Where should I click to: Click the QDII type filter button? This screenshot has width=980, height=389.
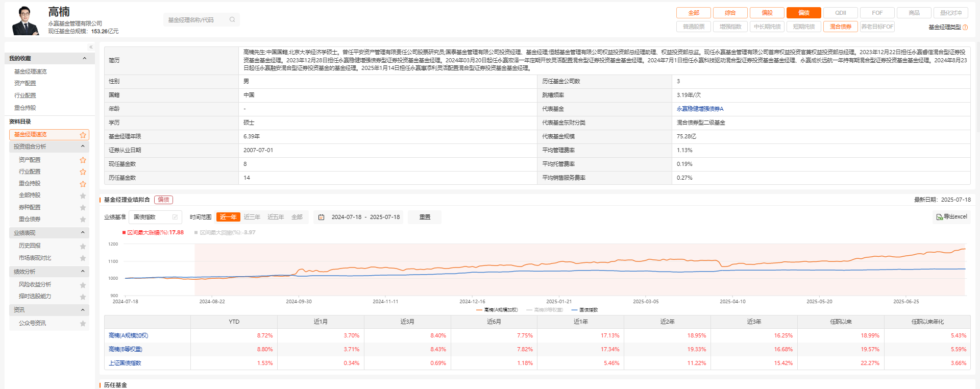pyautogui.click(x=841, y=13)
